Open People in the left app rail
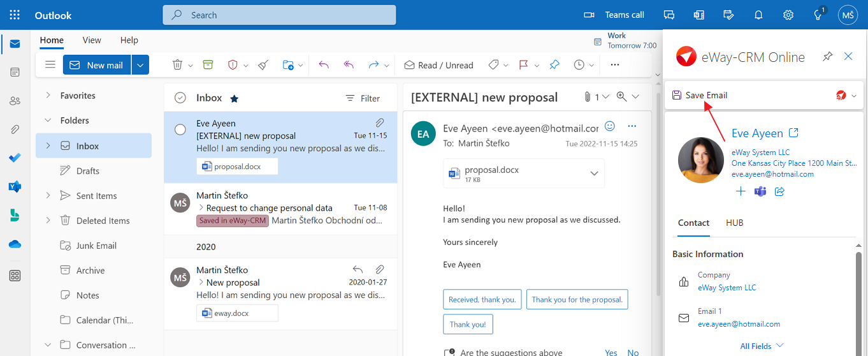The height and width of the screenshot is (356, 868). click(15, 100)
